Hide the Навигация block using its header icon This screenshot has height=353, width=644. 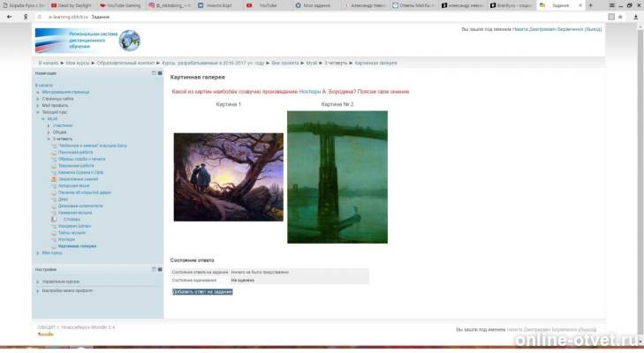tap(153, 73)
